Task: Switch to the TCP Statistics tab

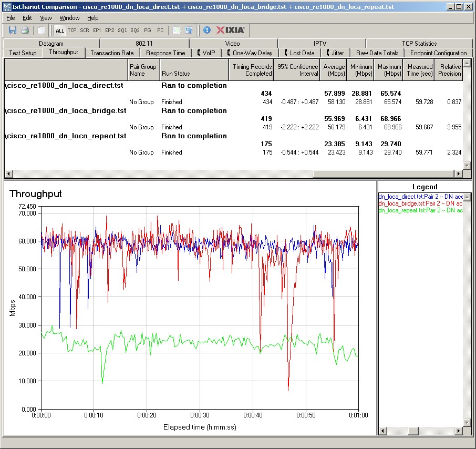Action: pyautogui.click(x=419, y=44)
